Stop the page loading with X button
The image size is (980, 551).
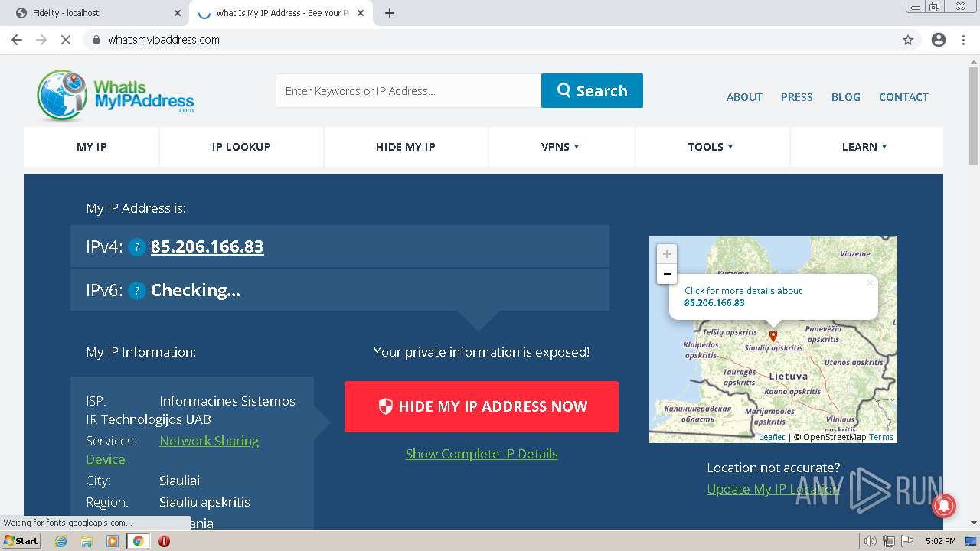[x=66, y=40]
